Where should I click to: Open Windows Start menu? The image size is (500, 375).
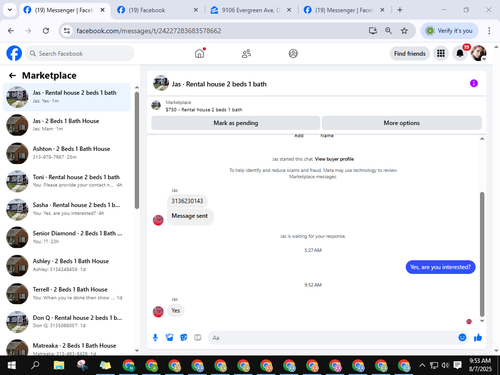click(x=12, y=365)
